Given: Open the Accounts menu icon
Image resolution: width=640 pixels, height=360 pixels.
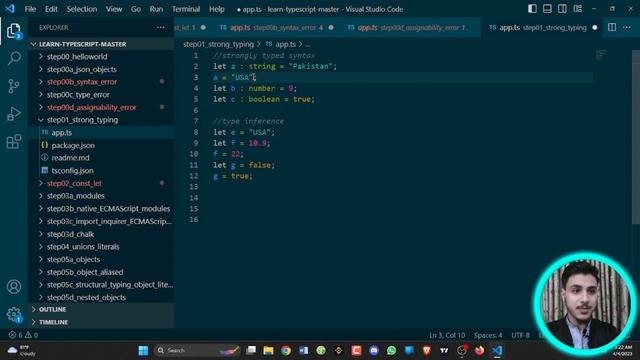Looking at the screenshot, I should [13, 287].
